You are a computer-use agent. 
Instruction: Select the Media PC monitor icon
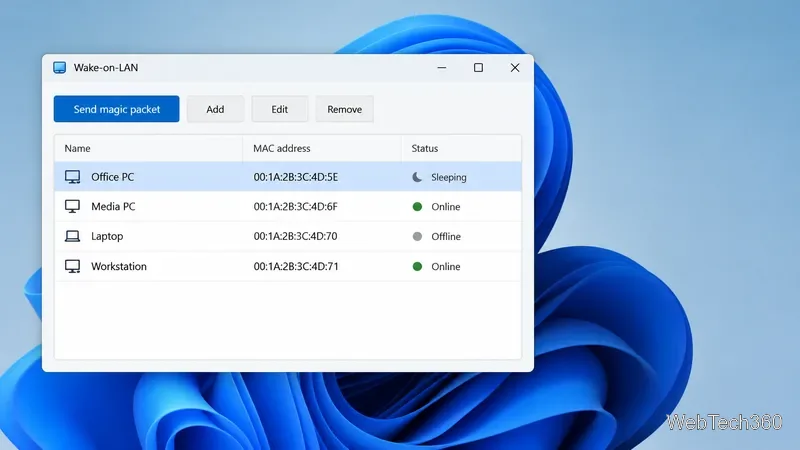pos(72,207)
